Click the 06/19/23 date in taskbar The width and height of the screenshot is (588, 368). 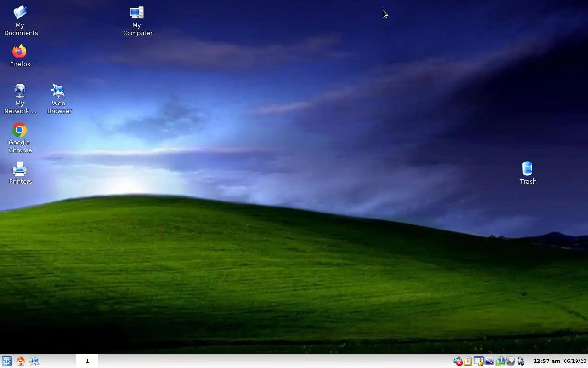click(575, 361)
